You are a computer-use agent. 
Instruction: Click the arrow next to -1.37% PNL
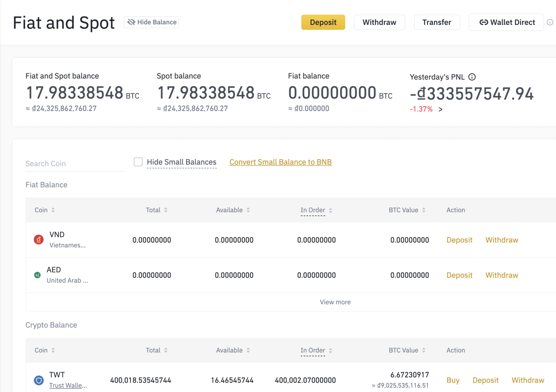[x=441, y=109]
